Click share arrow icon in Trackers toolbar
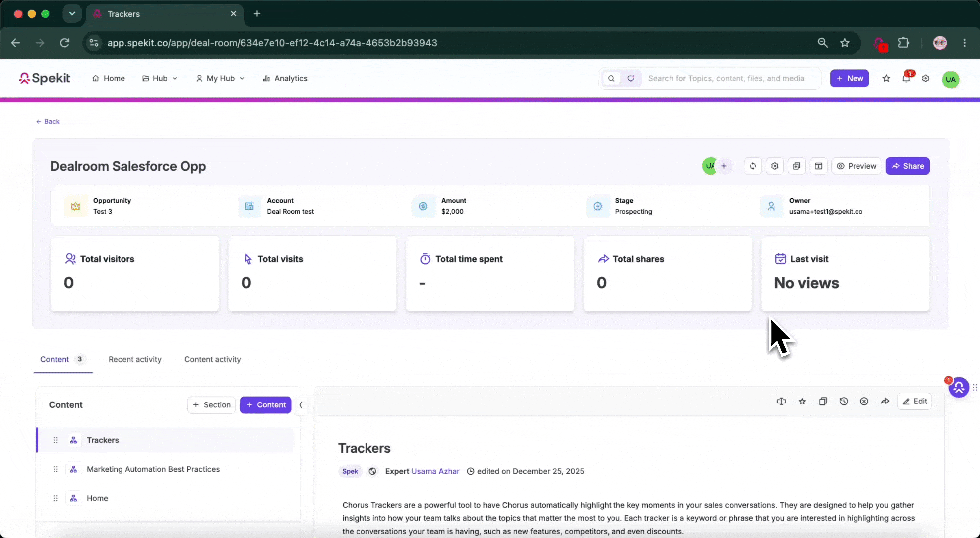 (x=885, y=402)
